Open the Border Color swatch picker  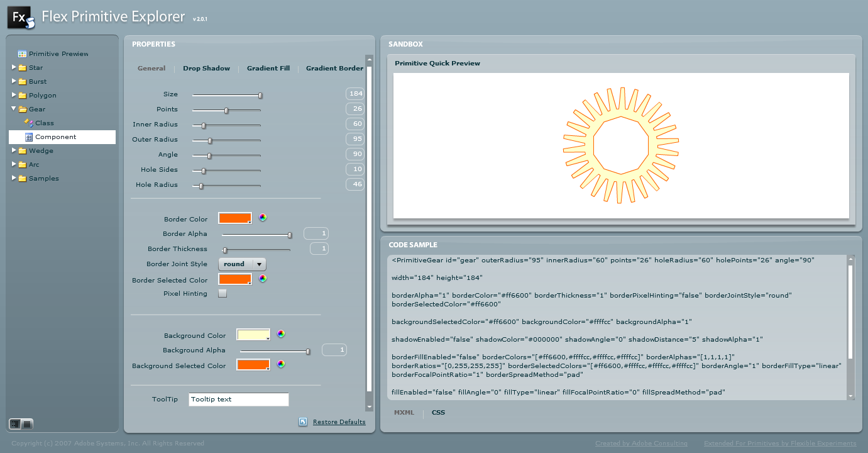click(235, 218)
